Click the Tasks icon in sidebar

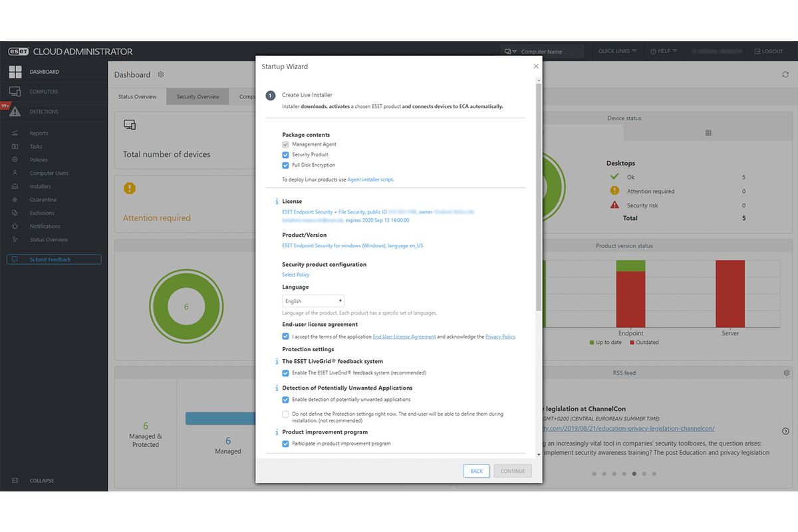pyautogui.click(x=15, y=146)
